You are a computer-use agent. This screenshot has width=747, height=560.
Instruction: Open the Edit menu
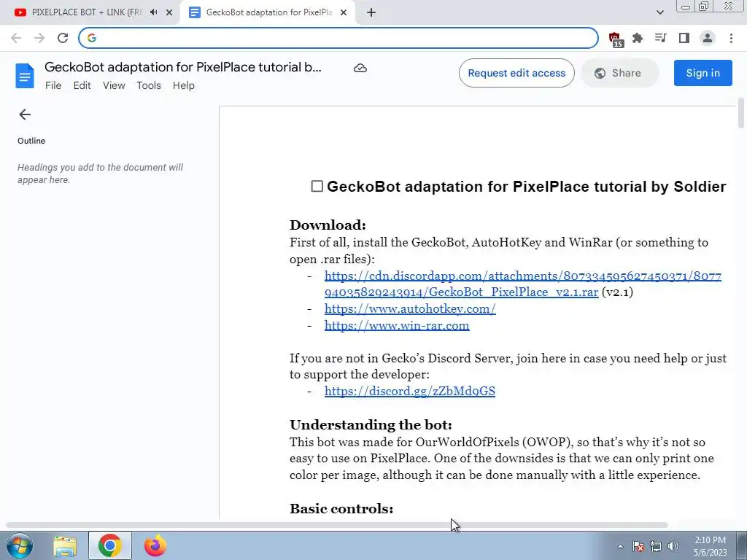(x=82, y=85)
